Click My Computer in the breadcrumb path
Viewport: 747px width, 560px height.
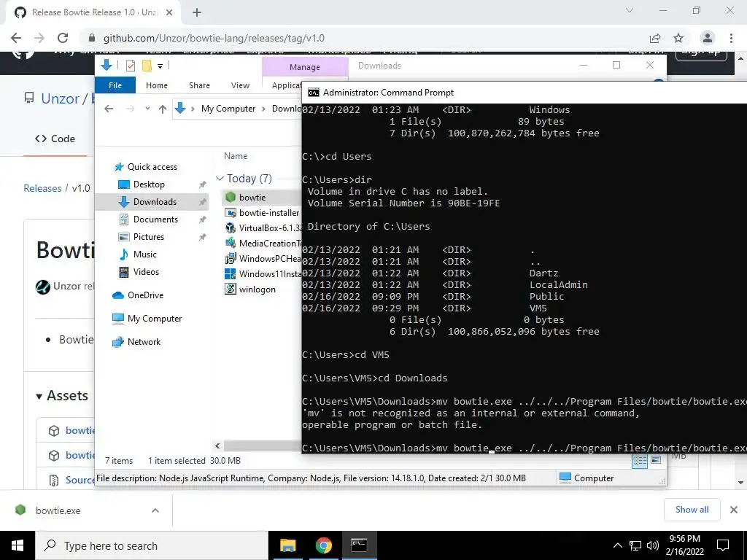pos(228,109)
